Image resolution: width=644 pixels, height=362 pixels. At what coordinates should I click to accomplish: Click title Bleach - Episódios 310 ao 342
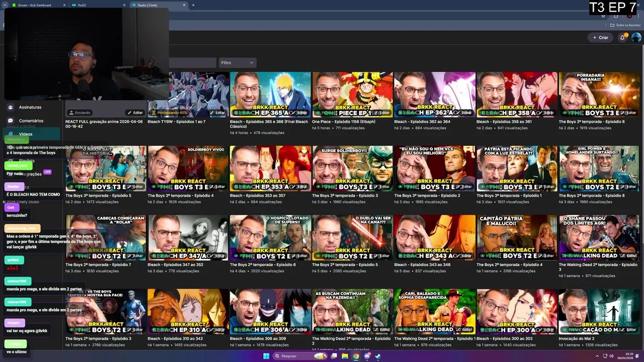[175, 339]
